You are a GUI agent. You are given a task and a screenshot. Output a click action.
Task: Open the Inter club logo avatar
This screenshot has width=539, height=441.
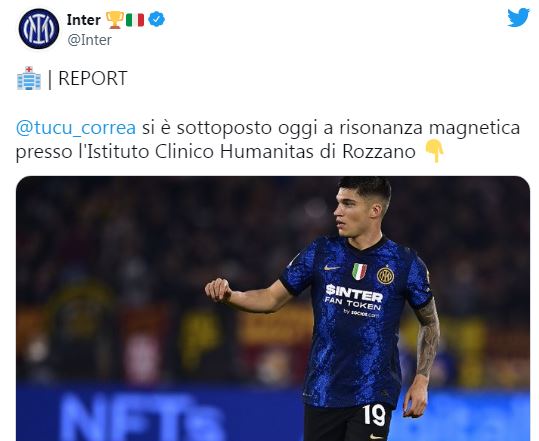click(x=39, y=29)
